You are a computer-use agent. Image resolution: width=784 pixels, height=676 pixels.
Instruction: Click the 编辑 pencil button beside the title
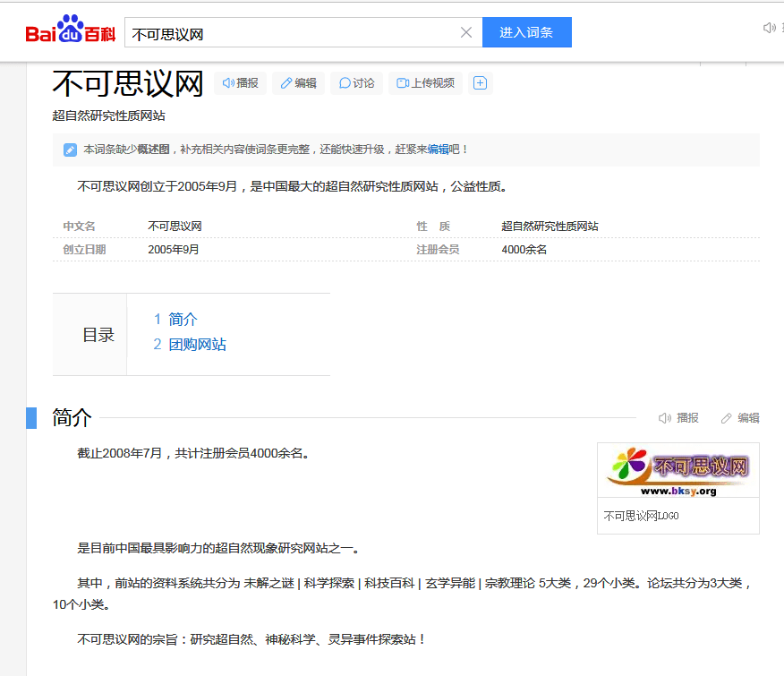[x=298, y=83]
